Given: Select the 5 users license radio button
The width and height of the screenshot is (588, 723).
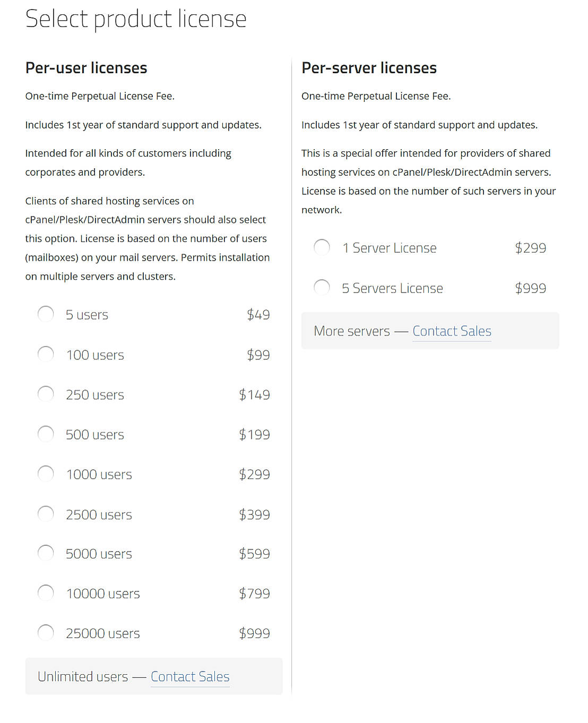Looking at the screenshot, I should click(x=46, y=314).
